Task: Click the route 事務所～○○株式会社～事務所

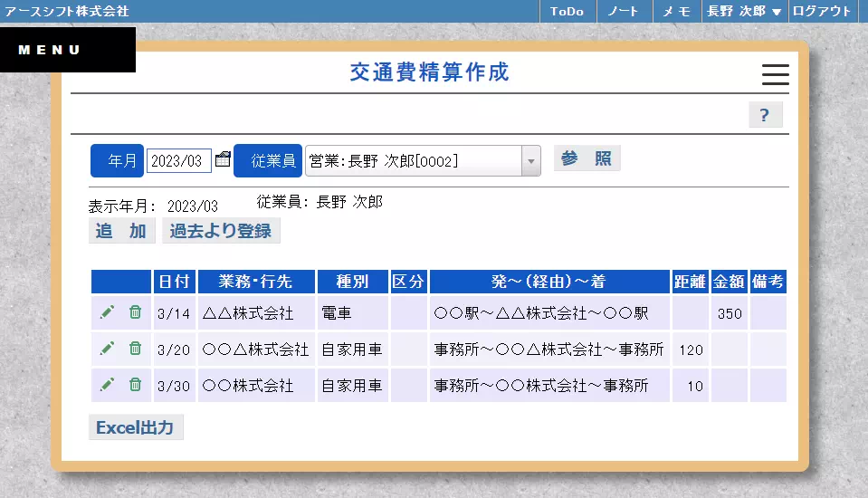Action: point(549,386)
